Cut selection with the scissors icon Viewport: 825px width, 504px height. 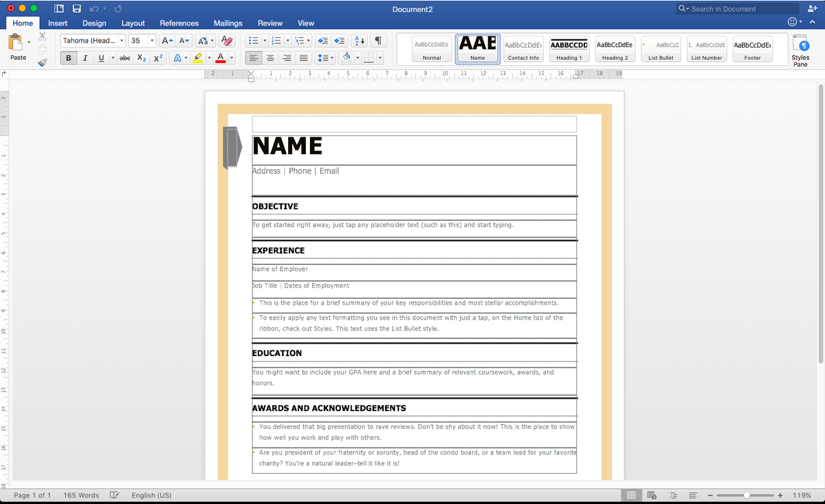[43, 36]
